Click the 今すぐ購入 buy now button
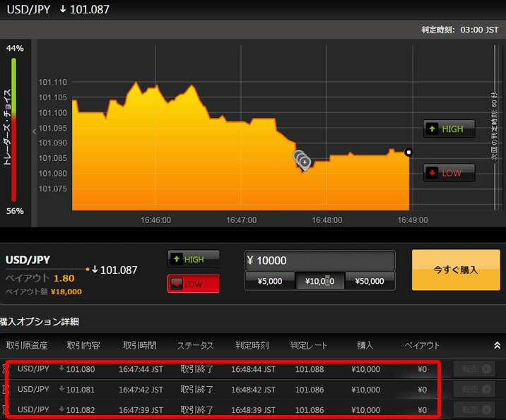Viewport: 506px width, 420px height. pyautogui.click(x=456, y=270)
